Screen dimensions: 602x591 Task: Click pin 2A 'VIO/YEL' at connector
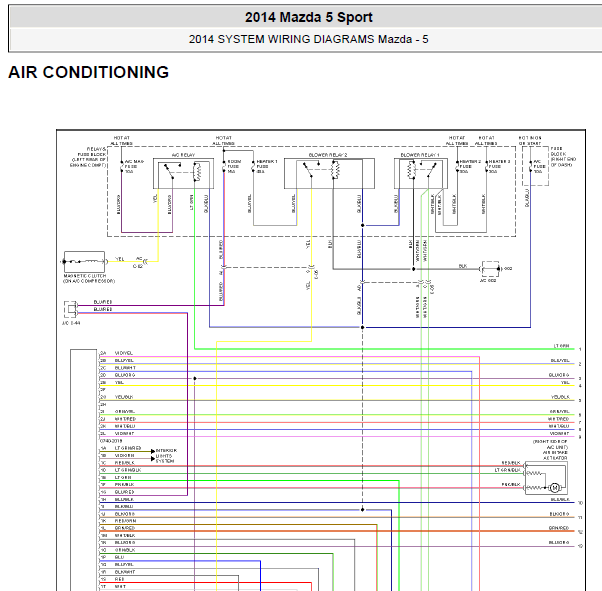[x=124, y=353]
